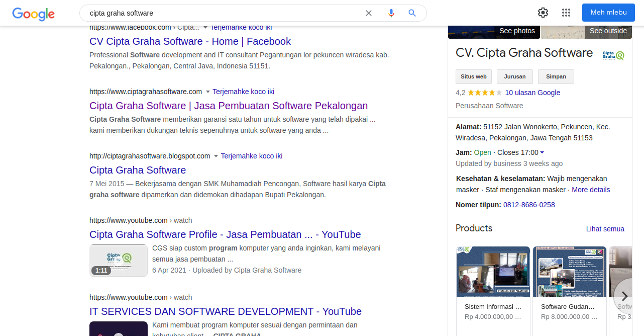Screen dimensions: 644x336
Task: Click https://www.ciptagrahasoftware.com URL text
Action: 146,92
